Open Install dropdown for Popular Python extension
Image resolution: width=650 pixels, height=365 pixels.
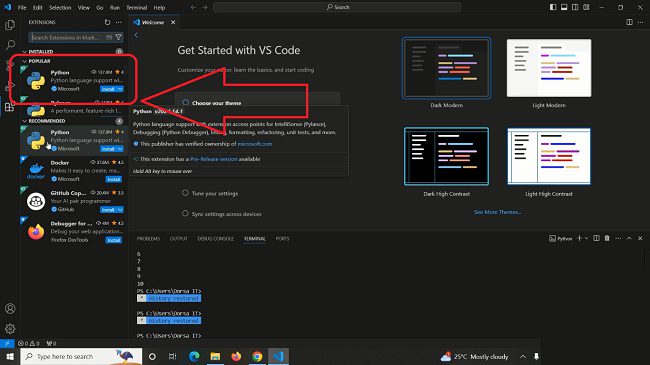click(120, 89)
